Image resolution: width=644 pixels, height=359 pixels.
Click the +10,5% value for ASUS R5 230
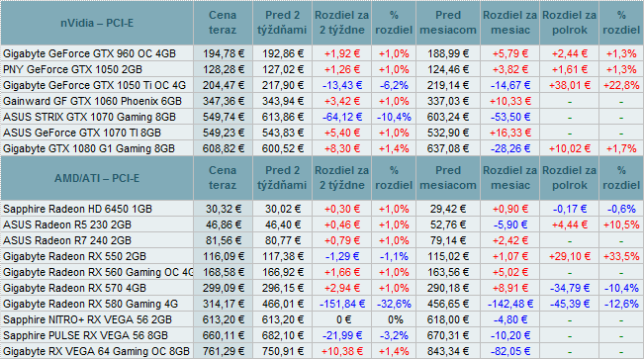coord(621,224)
